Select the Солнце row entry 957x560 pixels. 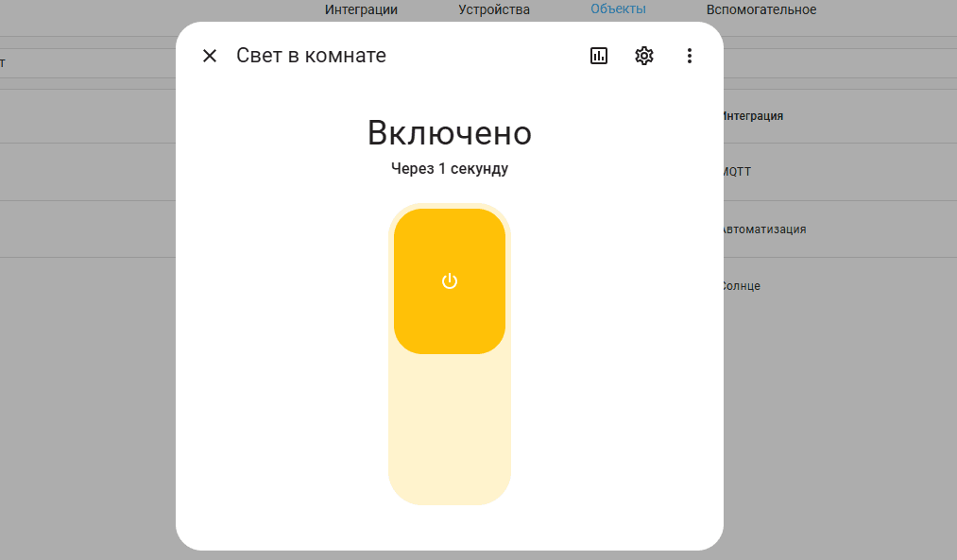tap(742, 286)
